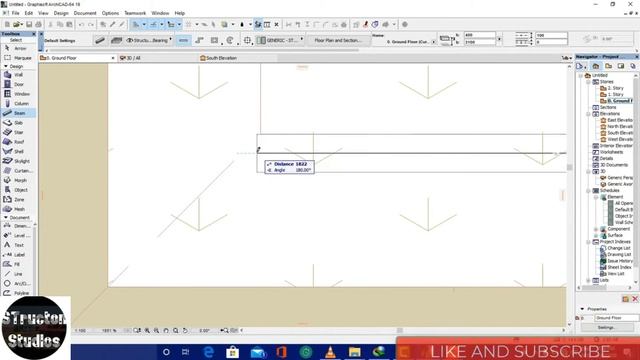640x360 pixels.
Task: Open the Window menu
Action: (160, 13)
